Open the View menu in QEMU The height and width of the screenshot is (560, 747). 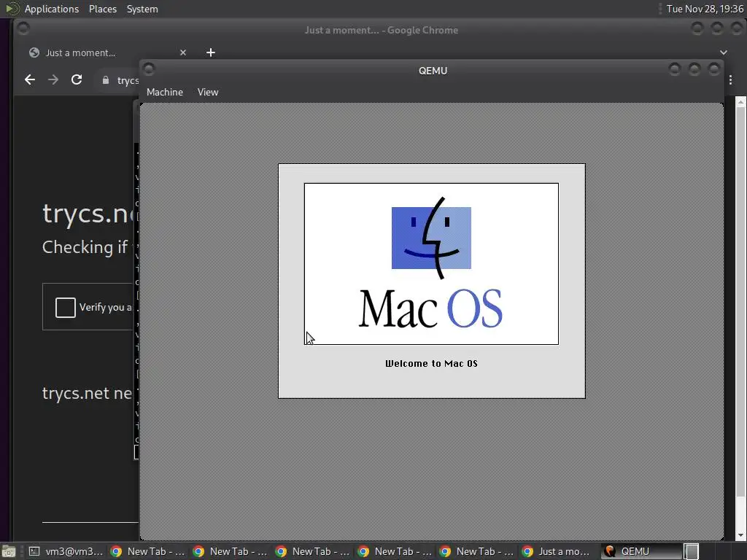coord(208,92)
